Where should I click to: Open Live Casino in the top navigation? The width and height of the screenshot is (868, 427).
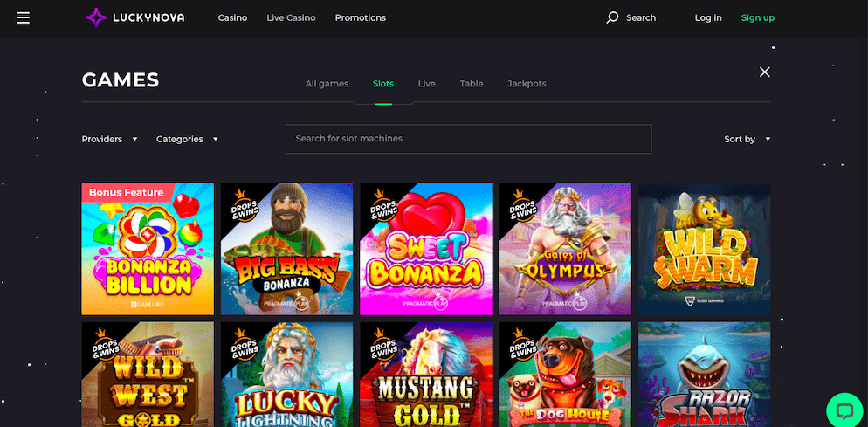[291, 17]
